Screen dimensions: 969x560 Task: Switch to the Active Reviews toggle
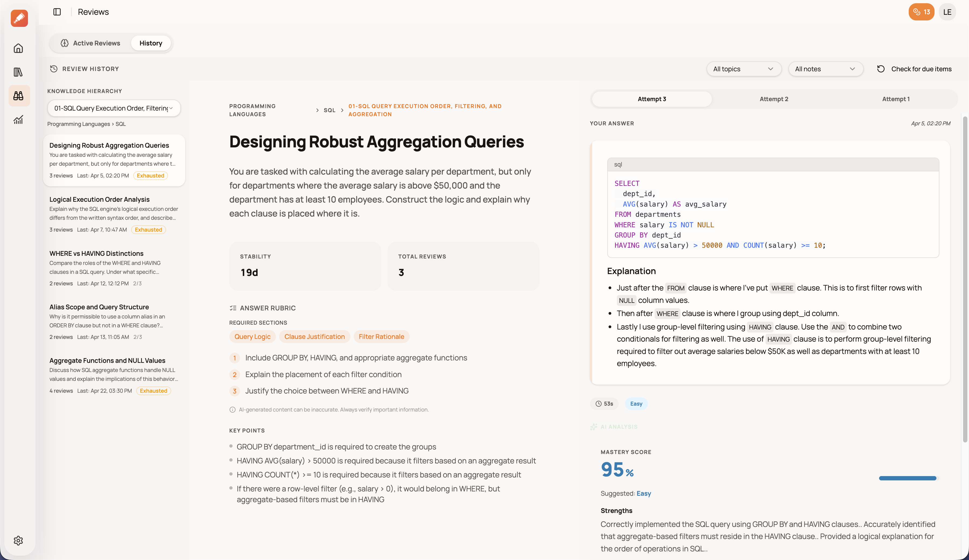(90, 43)
